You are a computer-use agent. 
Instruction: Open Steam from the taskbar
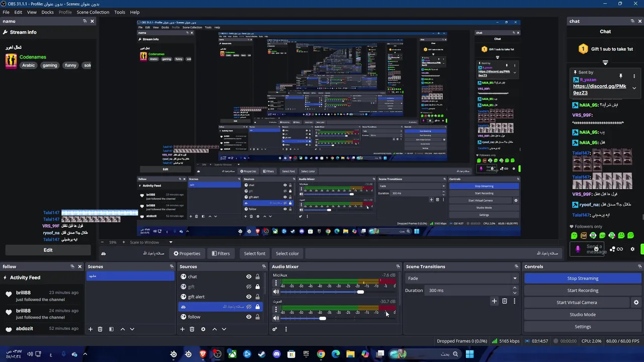pos(262,354)
